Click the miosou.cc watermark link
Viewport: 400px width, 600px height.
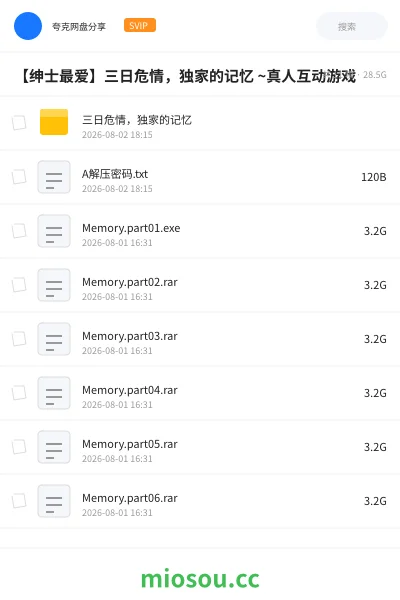point(200,579)
